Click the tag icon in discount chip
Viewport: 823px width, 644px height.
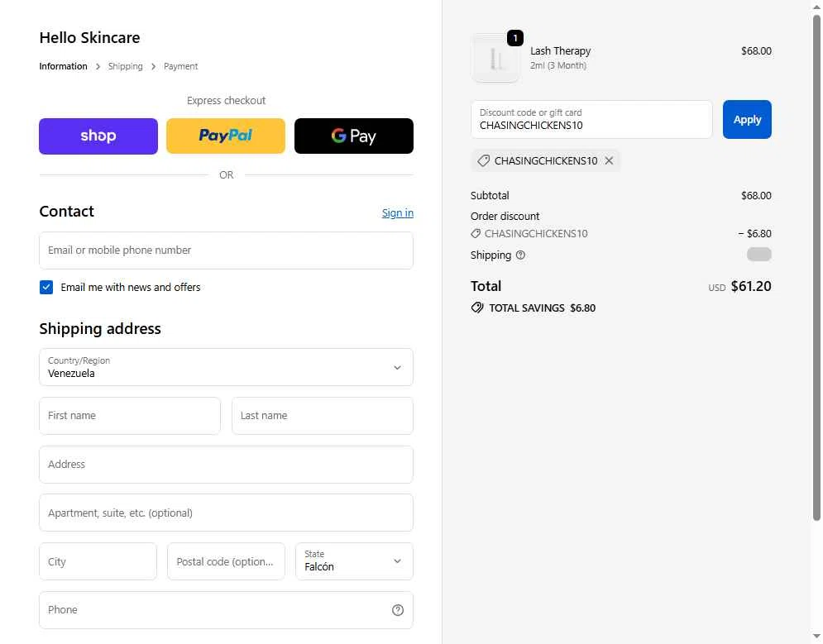(x=483, y=160)
